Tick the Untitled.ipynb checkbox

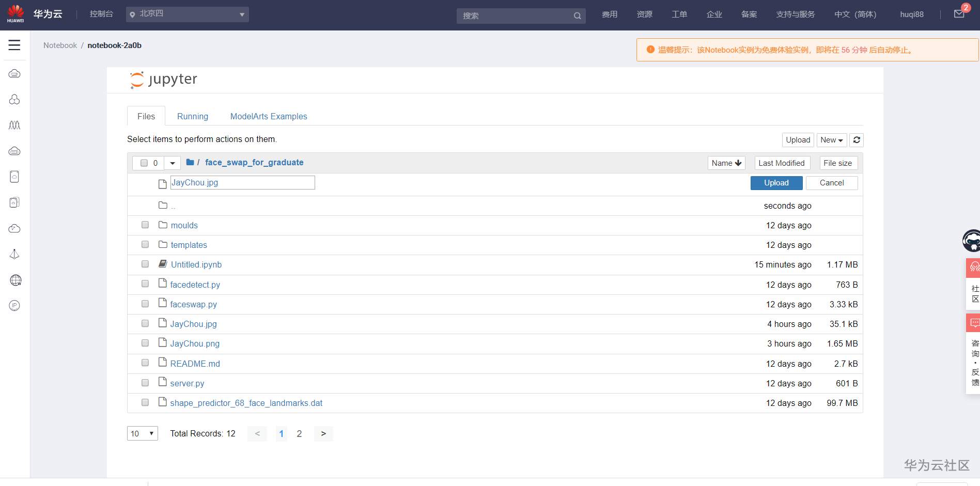tap(145, 264)
